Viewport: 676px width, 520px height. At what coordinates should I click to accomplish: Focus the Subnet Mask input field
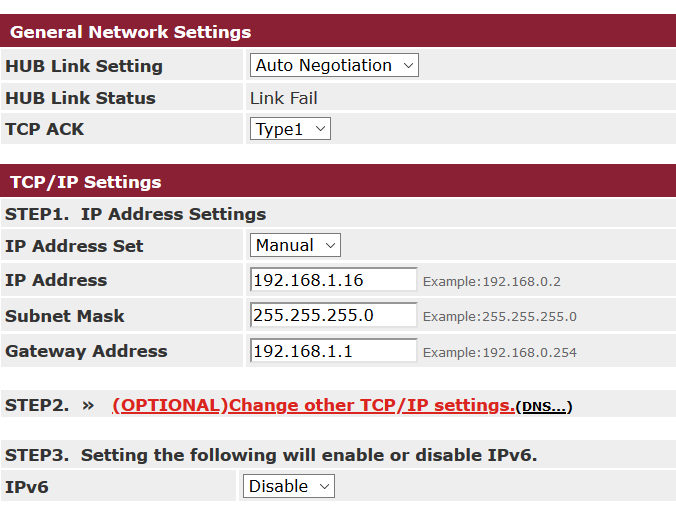pos(333,315)
